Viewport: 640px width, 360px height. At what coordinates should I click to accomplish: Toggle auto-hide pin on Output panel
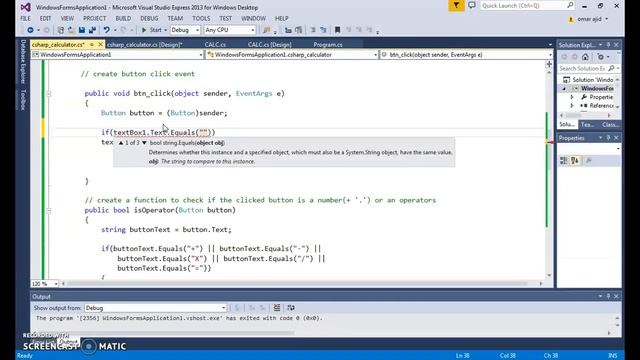[x=608, y=296]
